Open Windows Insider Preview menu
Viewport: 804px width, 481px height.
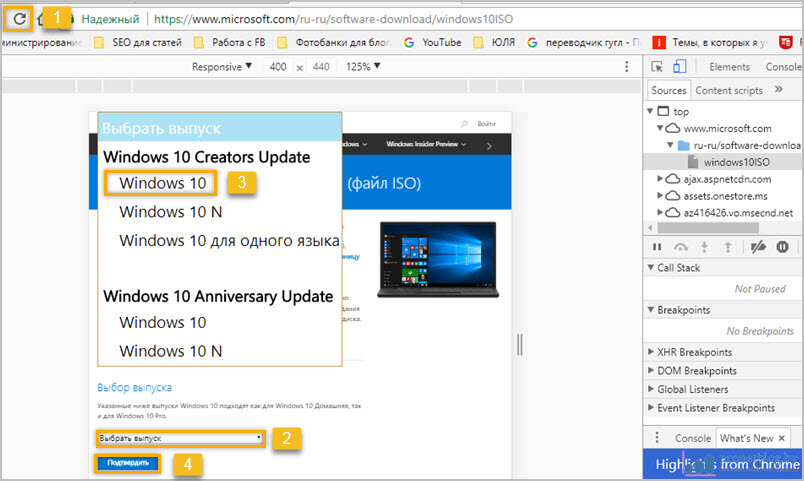click(x=426, y=144)
